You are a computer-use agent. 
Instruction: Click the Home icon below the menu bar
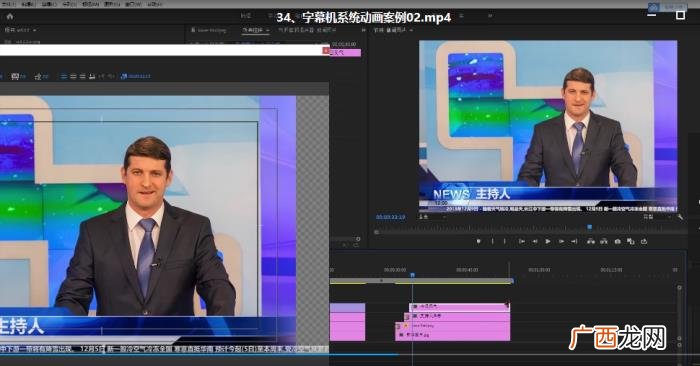pyautogui.click(x=10, y=17)
